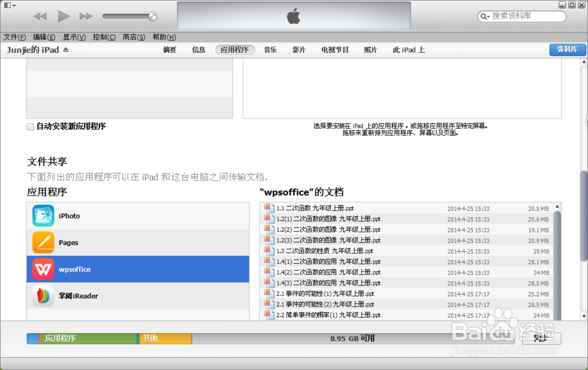588x370 pixels.
Task: Switch to the 电视节目 tab
Action: [x=335, y=50]
